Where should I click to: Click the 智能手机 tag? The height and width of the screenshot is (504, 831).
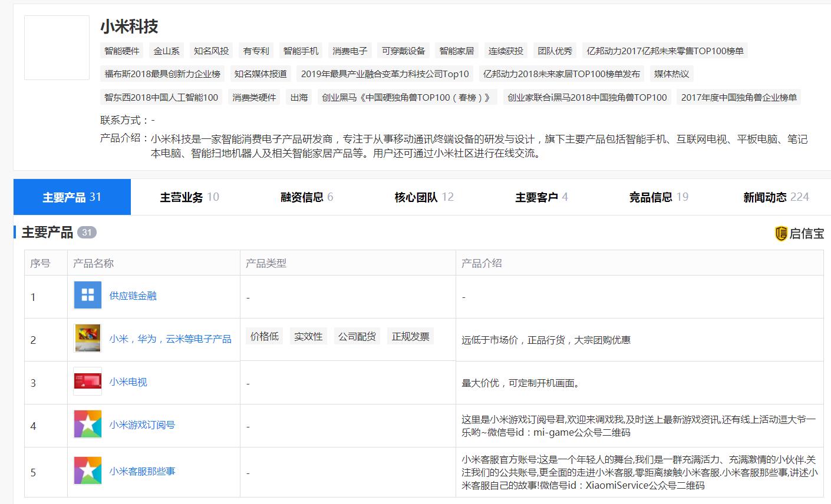tap(301, 51)
